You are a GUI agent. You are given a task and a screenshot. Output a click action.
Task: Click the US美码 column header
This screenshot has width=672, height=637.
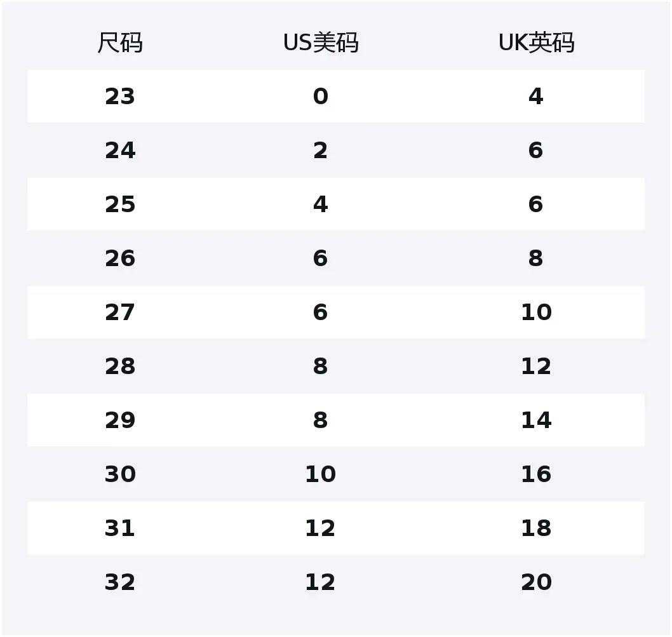321,43
